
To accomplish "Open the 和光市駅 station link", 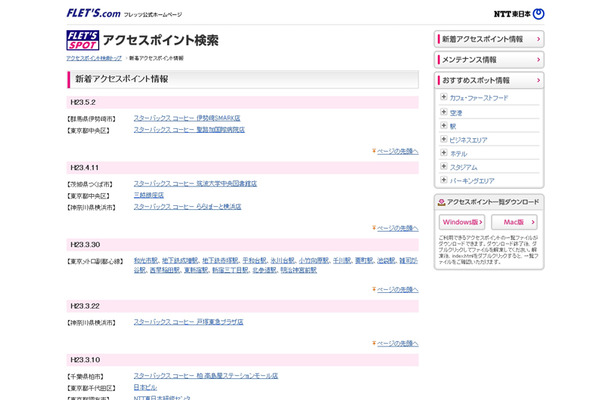I will tap(146, 260).
